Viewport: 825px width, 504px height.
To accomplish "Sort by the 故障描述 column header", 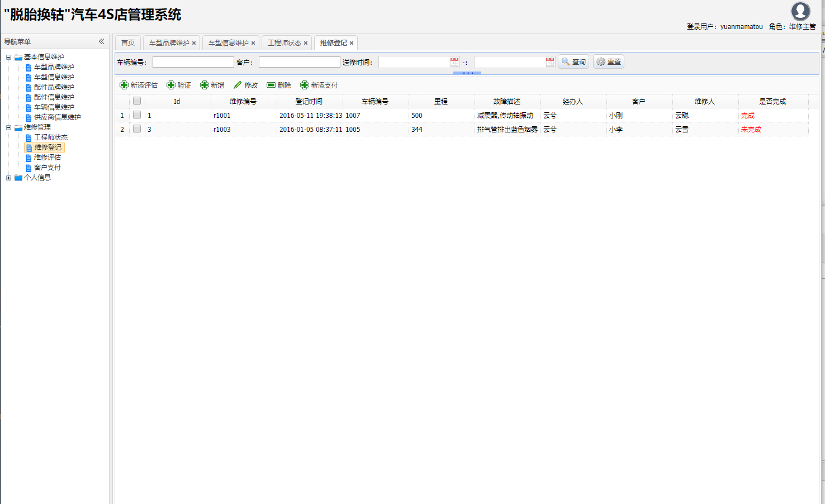I will [508, 102].
